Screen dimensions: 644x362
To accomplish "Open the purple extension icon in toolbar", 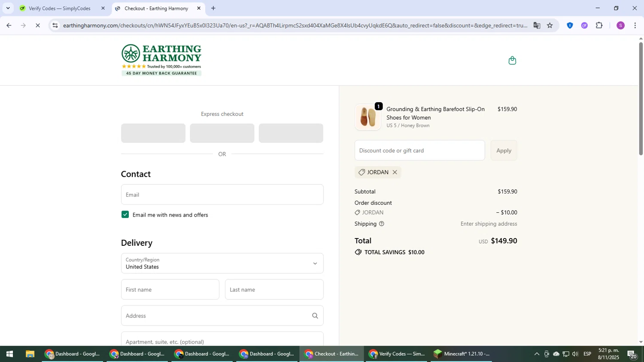I will (584, 25).
